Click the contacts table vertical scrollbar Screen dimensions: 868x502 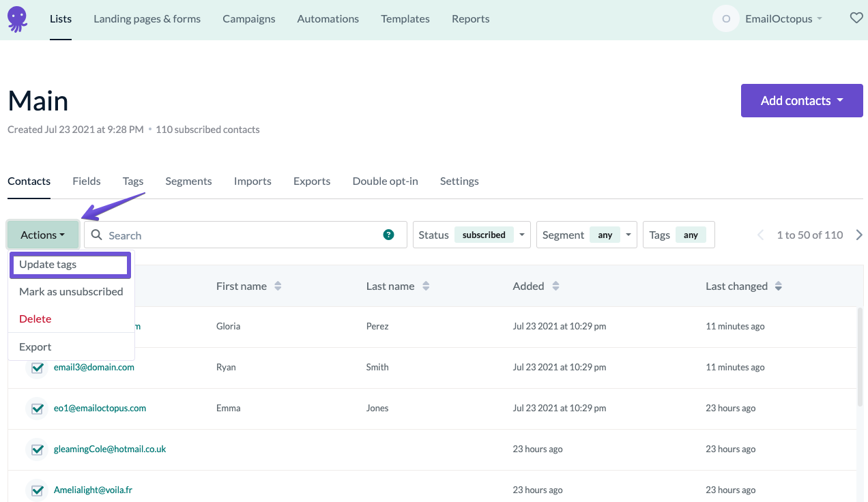click(x=860, y=357)
